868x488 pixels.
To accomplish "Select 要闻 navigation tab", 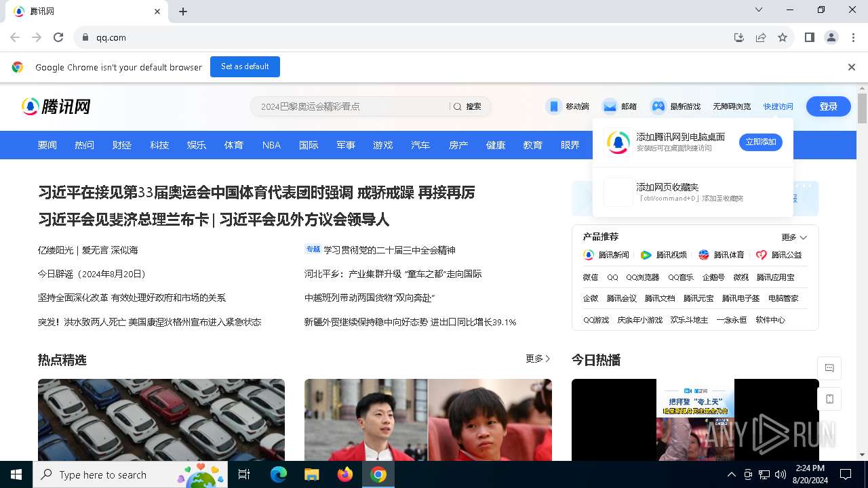I will click(47, 145).
